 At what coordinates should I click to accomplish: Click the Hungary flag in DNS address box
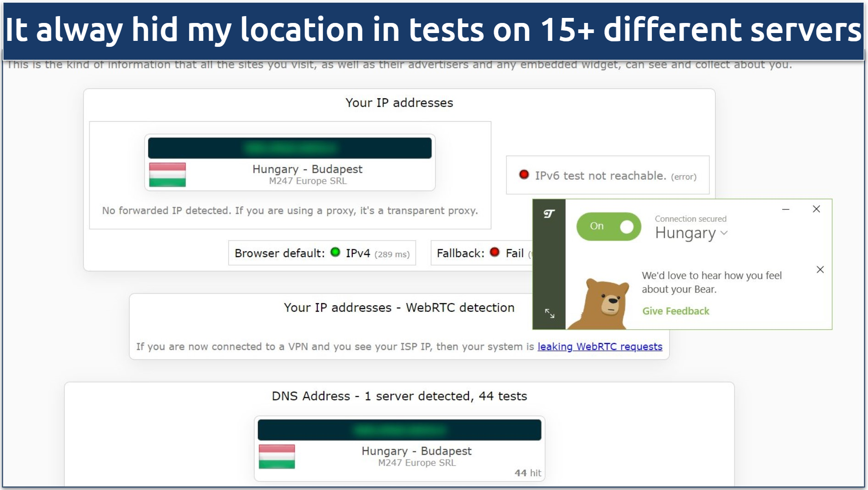pos(277,456)
